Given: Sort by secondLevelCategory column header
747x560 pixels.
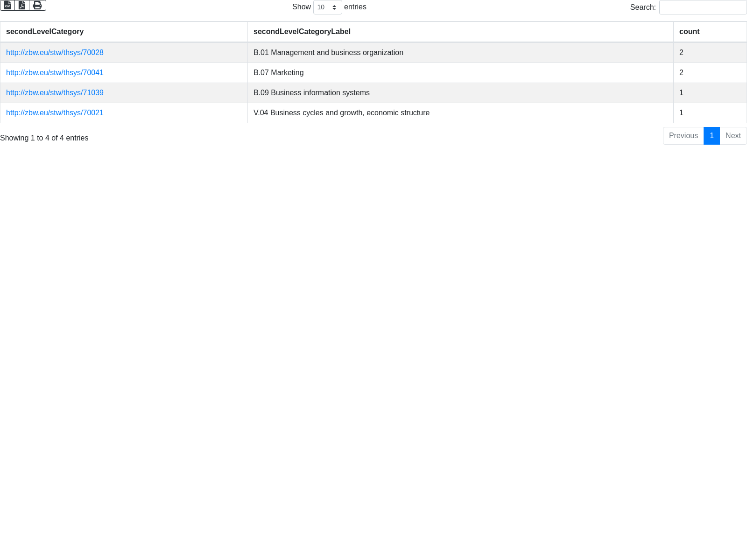Looking at the screenshot, I should coord(45,32).
